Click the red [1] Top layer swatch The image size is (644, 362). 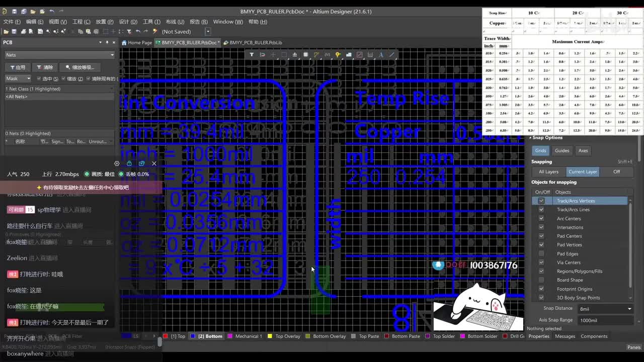pyautogui.click(x=166, y=336)
